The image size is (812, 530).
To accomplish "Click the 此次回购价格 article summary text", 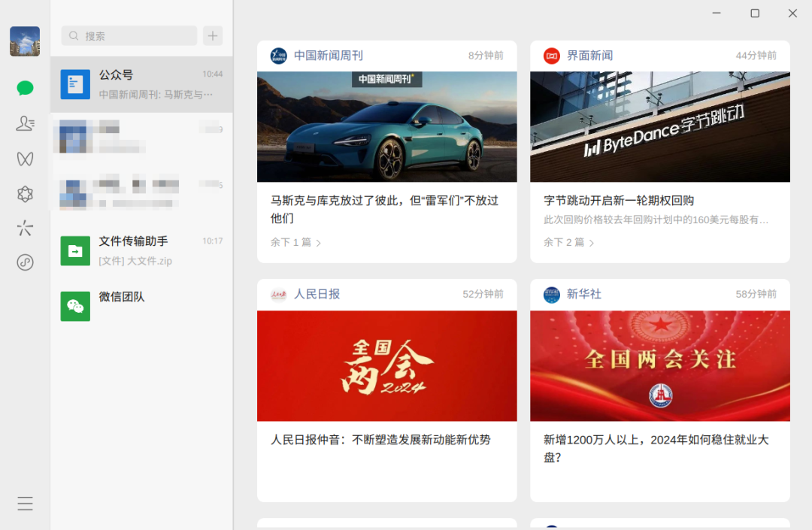I will click(x=656, y=220).
